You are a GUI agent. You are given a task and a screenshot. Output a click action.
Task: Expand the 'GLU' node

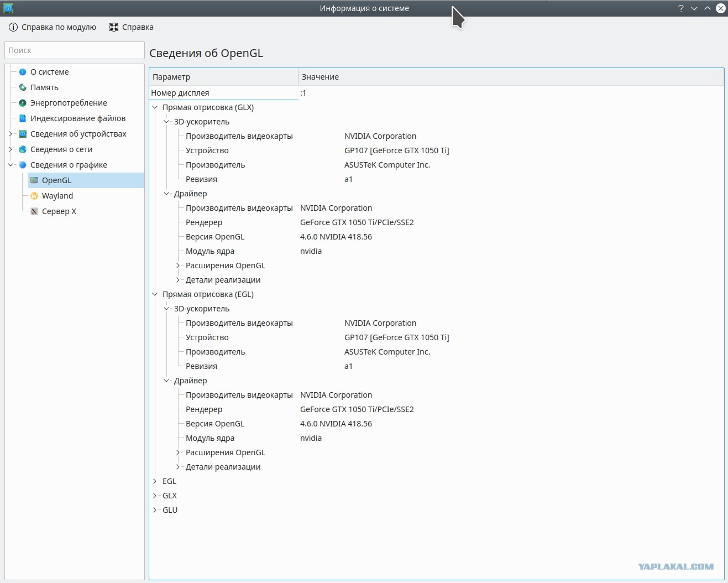(x=155, y=510)
